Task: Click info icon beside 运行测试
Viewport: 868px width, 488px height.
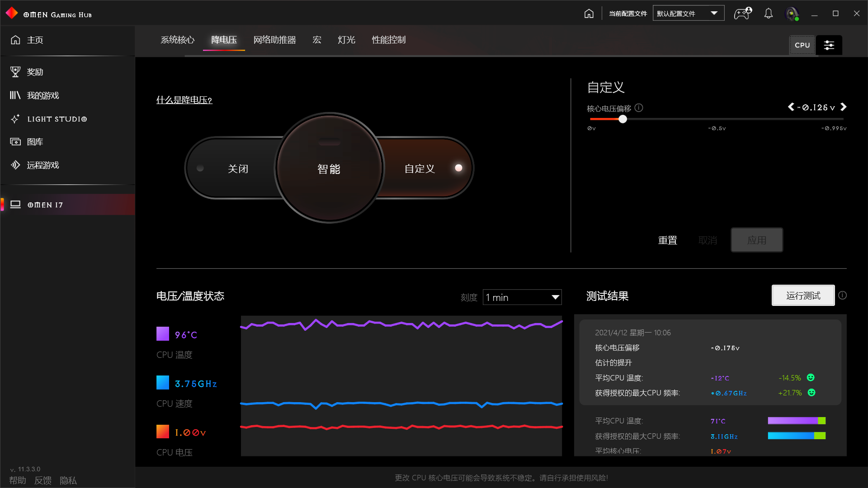Action: 843,296
